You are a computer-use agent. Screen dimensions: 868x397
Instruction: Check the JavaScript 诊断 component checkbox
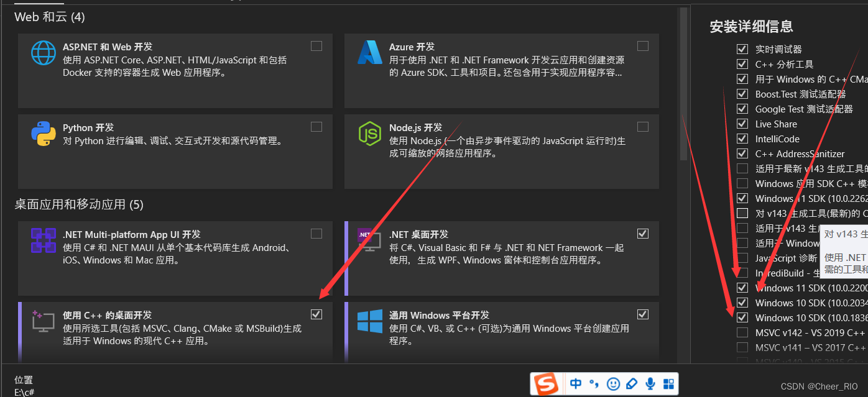742,258
